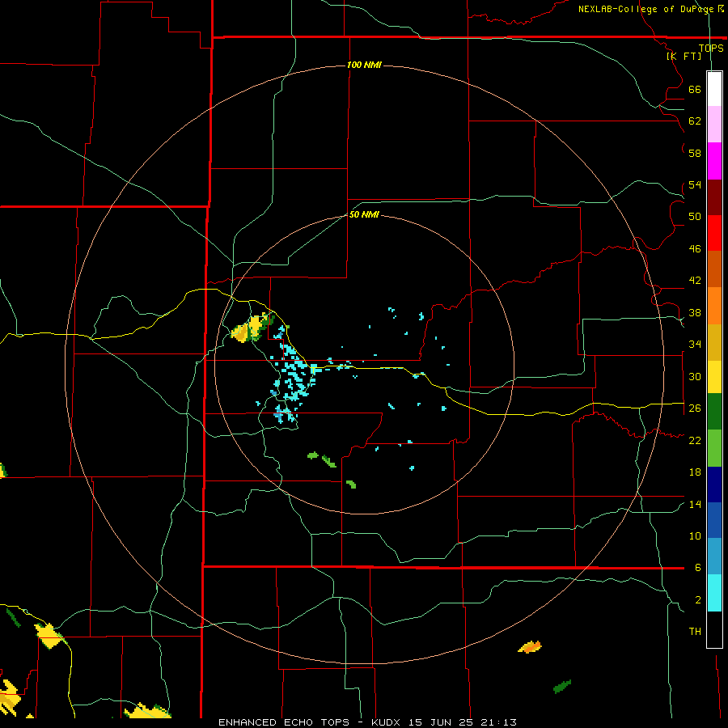Click the orange 42 kft legend swatch
The height and width of the screenshot is (728, 728).
(714, 306)
